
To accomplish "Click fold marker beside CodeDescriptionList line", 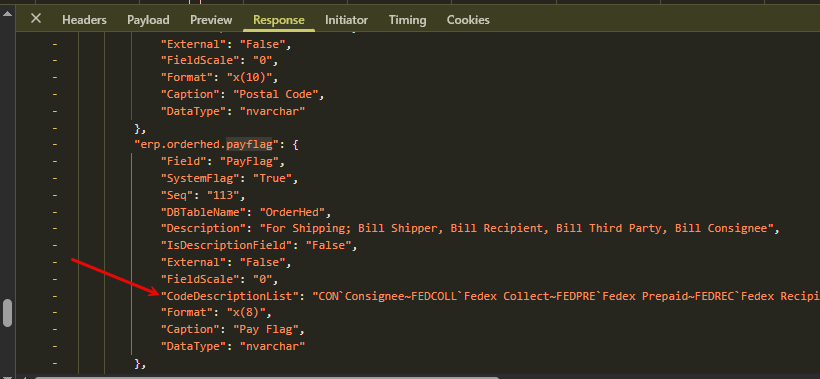I will tap(55, 296).
